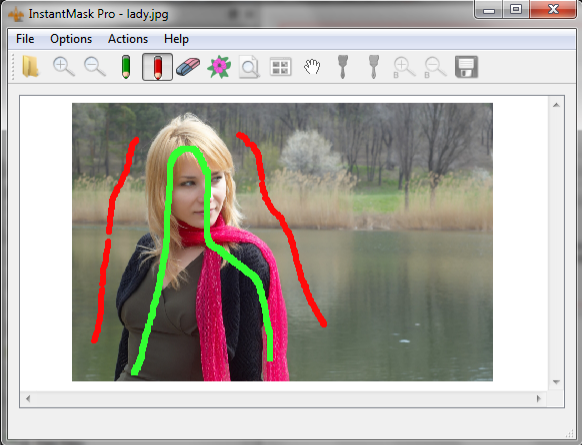Choose the eraser tool
This screenshot has width=583, height=445.
coord(188,67)
